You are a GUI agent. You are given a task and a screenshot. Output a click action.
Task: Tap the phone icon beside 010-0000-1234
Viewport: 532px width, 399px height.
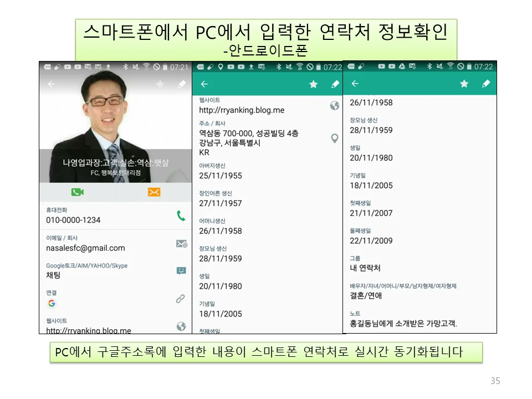(182, 216)
